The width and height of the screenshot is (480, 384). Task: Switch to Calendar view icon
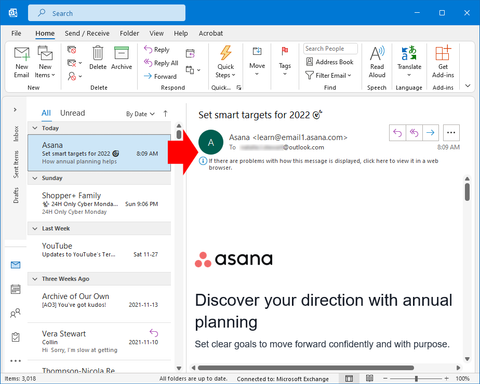pyautogui.click(x=16, y=289)
